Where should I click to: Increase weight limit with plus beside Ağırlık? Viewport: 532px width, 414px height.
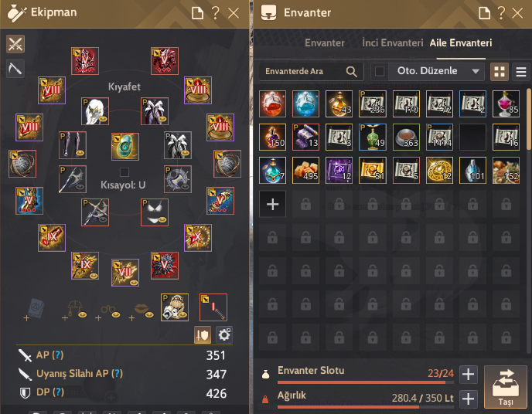pyautogui.click(x=469, y=399)
